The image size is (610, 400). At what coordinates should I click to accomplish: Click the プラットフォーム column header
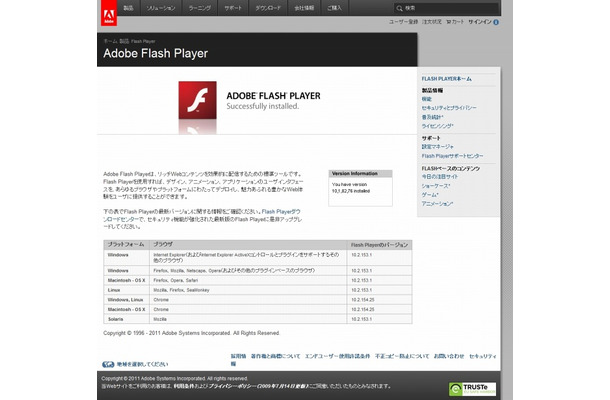126,244
